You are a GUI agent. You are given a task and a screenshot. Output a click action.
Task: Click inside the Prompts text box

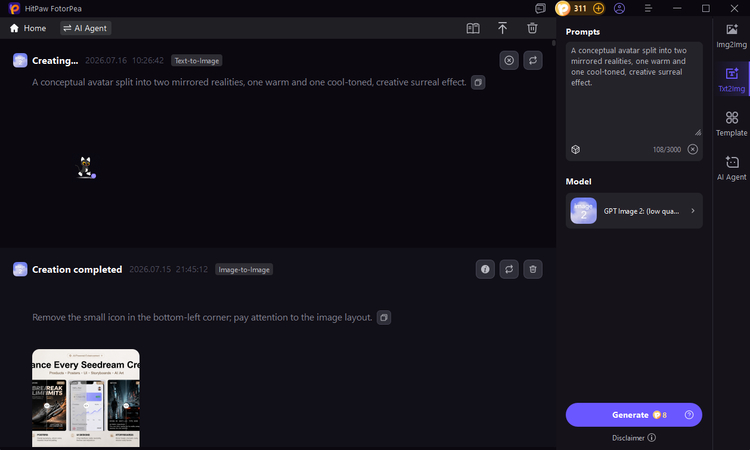634,91
